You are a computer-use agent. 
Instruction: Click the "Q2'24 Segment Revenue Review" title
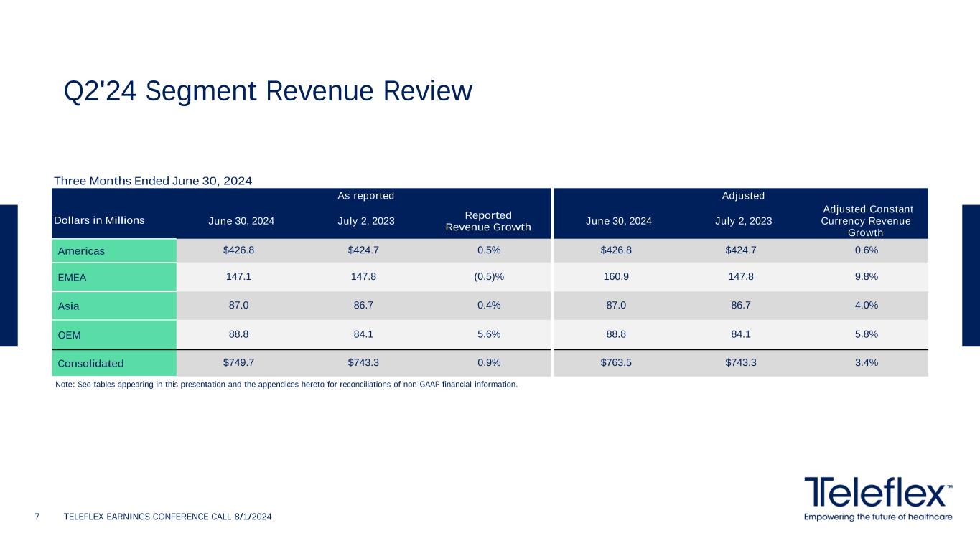(268, 92)
